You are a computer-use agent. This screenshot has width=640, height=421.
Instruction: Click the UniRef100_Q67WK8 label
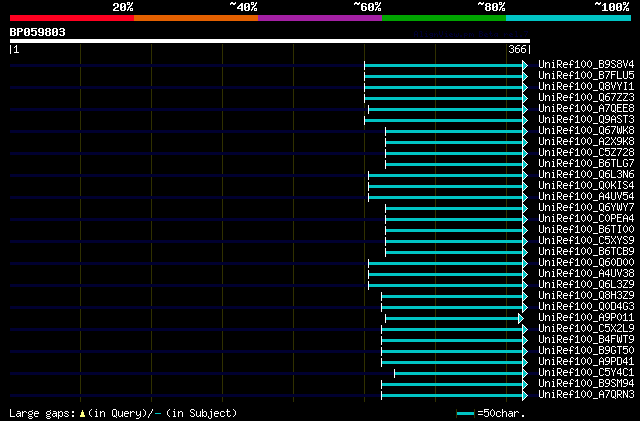pos(586,131)
